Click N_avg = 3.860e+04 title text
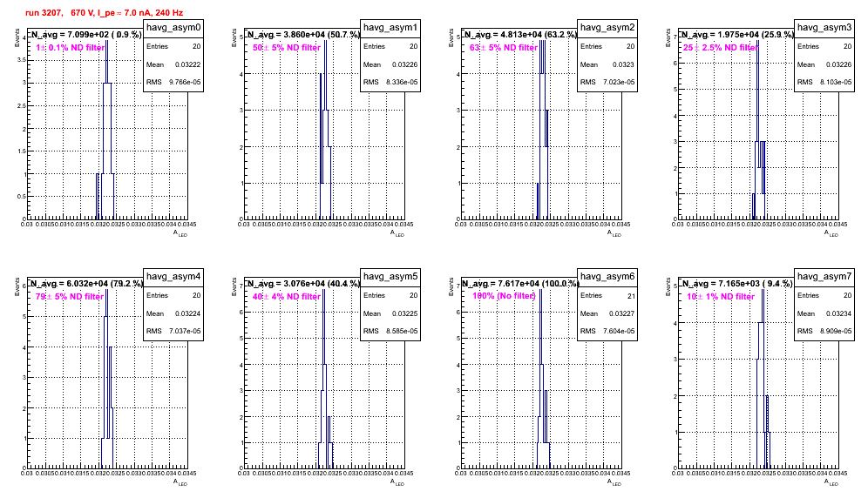This screenshot has width=868, height=498. pos(303,34)
